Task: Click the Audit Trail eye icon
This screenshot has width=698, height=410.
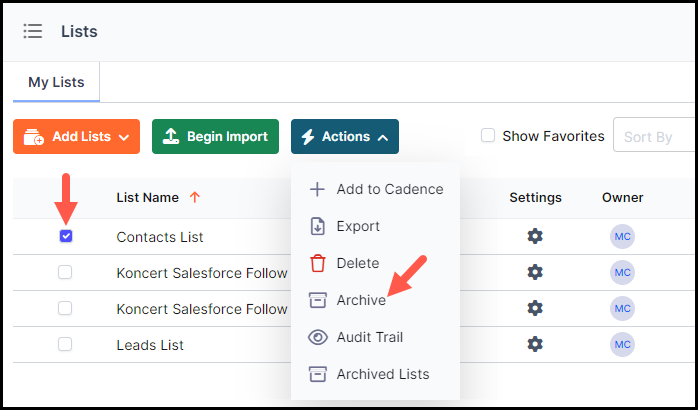Action: tap(318, 337)
